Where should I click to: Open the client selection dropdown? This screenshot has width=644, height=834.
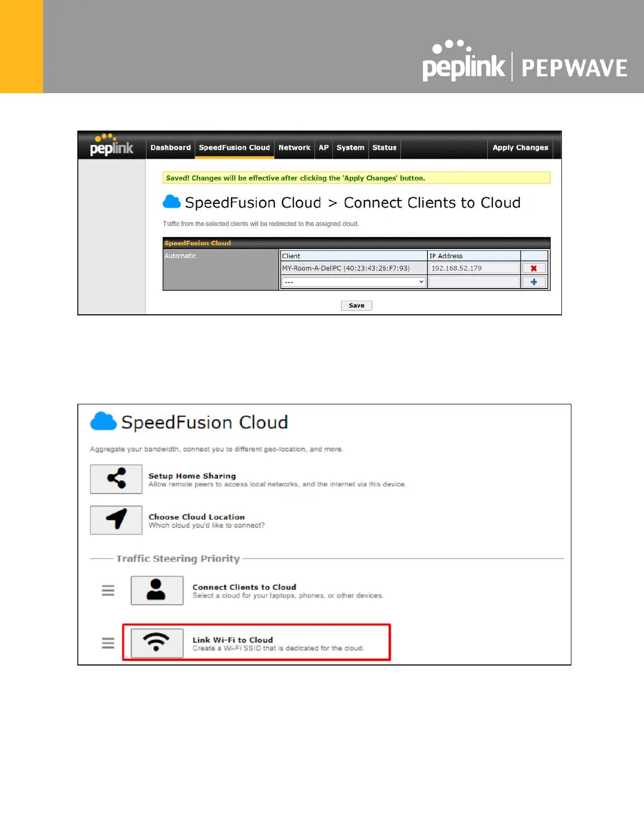coord(354,282)
